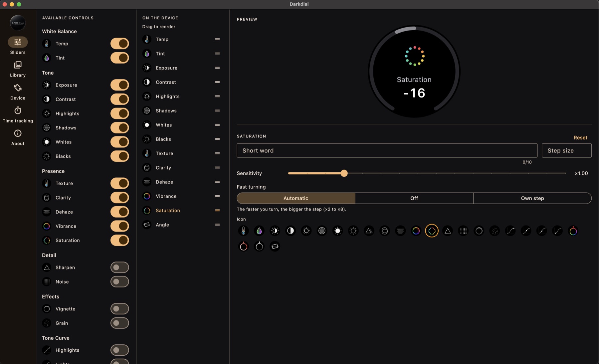Enable the Vignette toggle
This screenshot has width=599, height=364.
tap(120, 309)
